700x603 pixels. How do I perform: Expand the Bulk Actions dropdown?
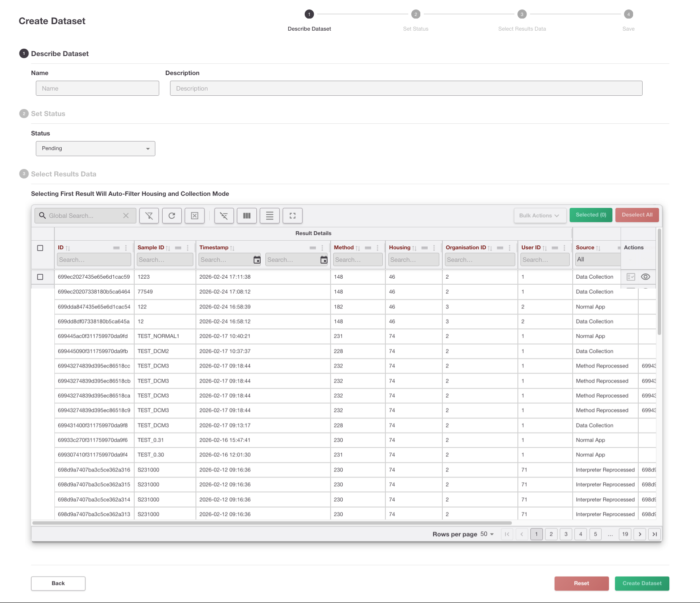point(540,216)
